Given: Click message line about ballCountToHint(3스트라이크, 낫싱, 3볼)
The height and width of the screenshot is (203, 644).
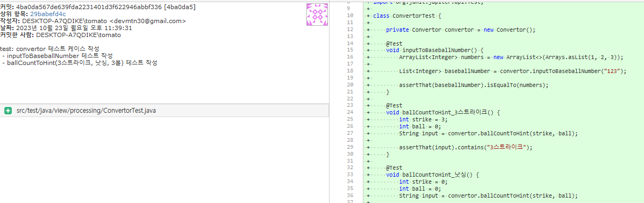Looking at the screenshot, I should [x=80, y=62].
